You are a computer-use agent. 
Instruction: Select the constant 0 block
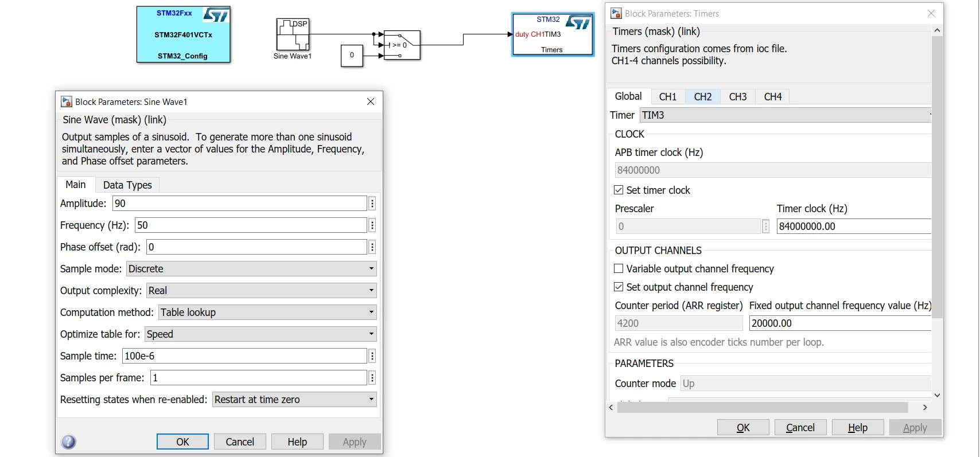pos(352,56)
